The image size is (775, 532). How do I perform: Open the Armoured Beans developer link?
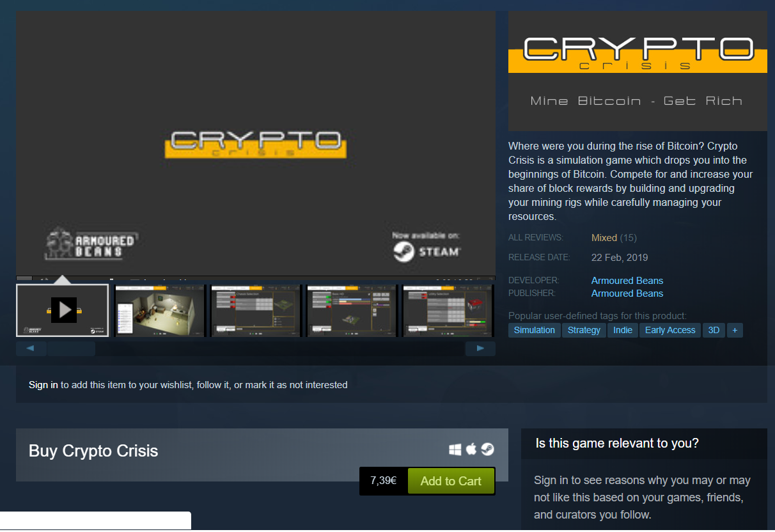point(627,281)
